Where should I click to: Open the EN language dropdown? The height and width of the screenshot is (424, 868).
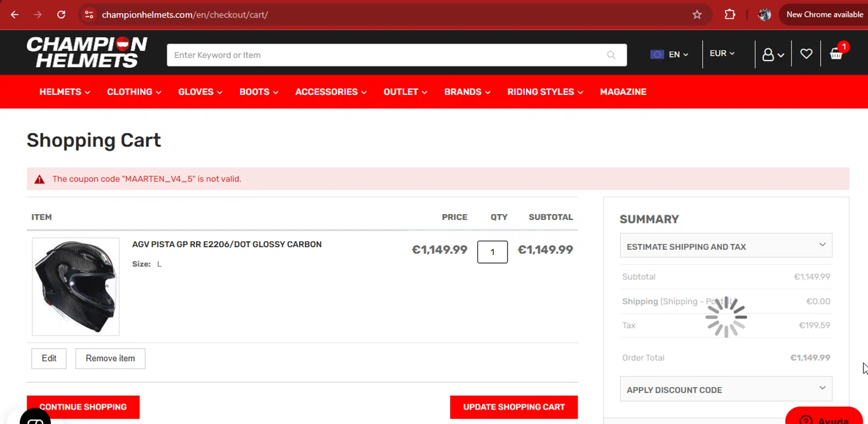click(670, 54)
